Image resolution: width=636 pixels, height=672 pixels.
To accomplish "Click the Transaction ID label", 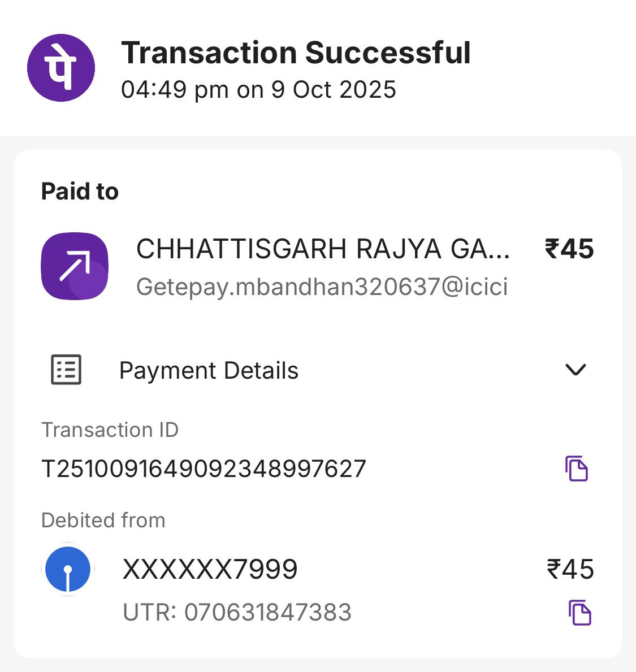I will tap(110, 430).
